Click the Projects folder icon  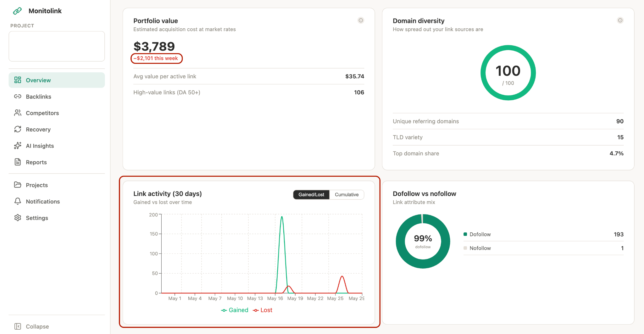(x=18, y=185)
